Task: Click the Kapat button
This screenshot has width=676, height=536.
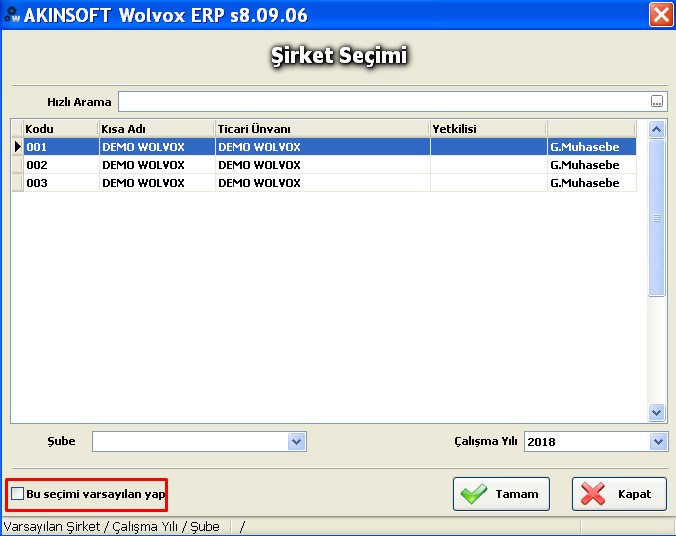Action: [619, 494]
